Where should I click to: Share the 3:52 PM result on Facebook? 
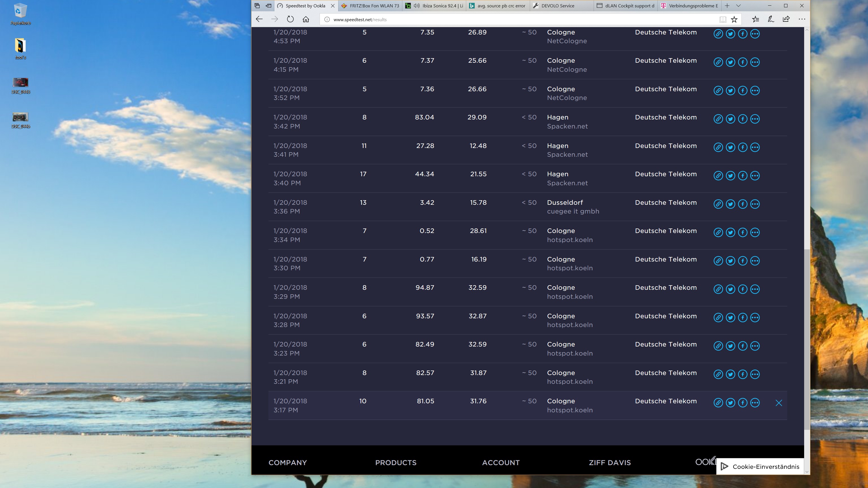pos(743,91)
